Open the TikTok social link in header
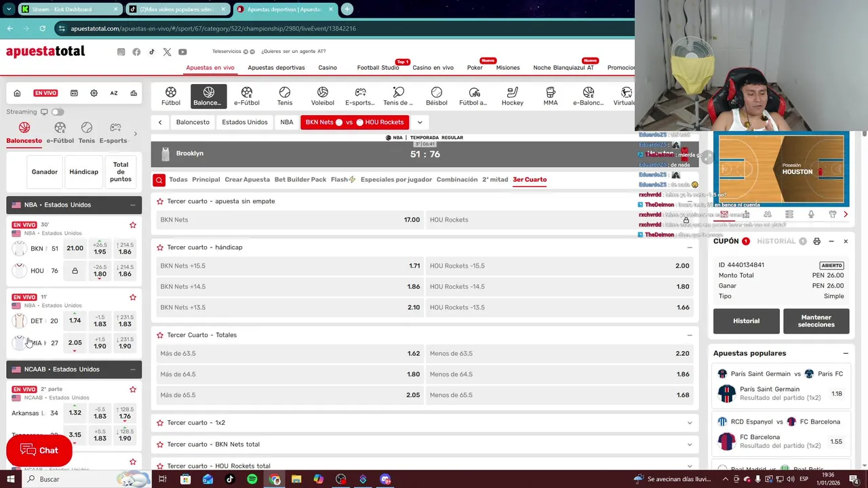Image resolution: width=868 pixels, height=488 pixels. point(152,52)
